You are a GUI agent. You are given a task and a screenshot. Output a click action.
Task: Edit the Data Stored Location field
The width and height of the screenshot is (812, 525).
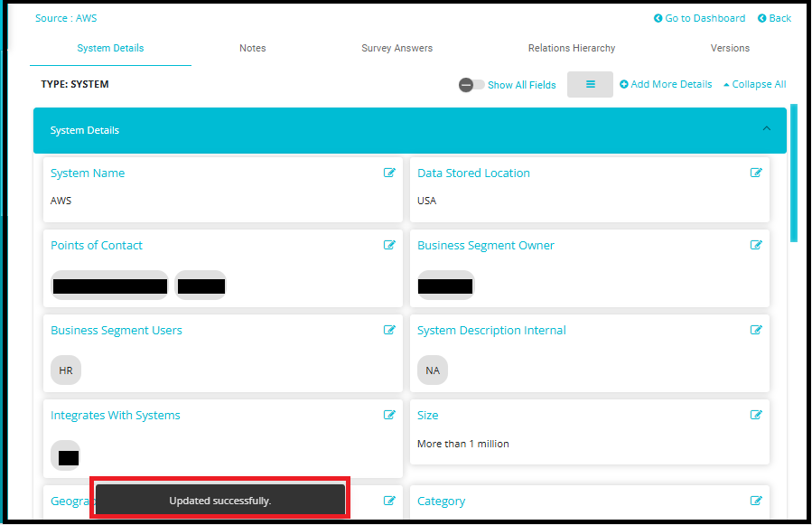point(756,173)
